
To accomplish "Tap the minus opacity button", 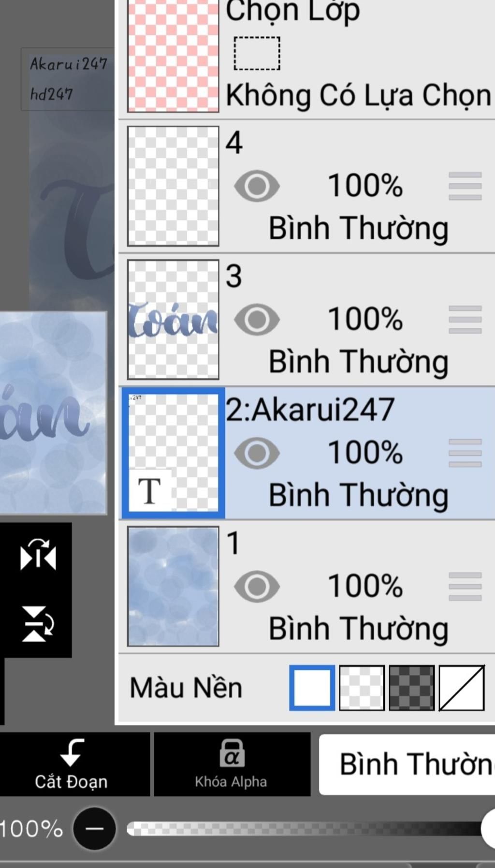I will pos(94,828).
